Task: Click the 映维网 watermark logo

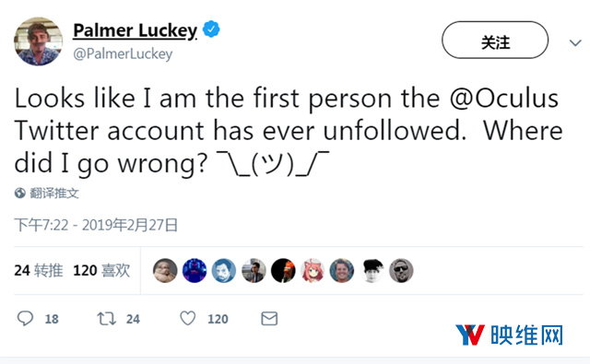Action: click(x=509, y=335)
